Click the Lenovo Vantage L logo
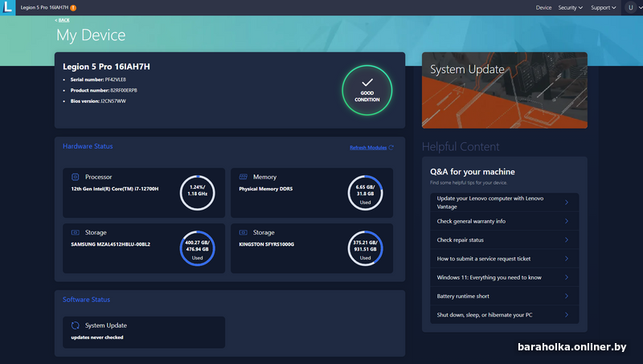The image size is (643, 364). click(x=7, y=7)
